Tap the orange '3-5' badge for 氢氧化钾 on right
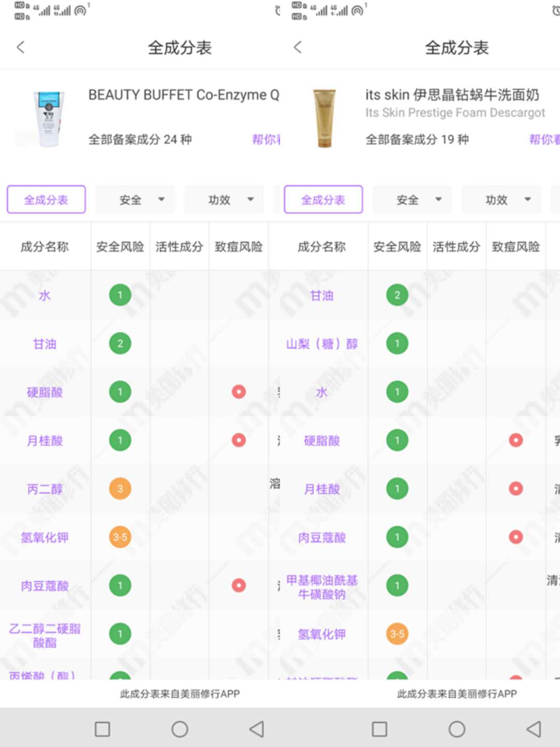Viewport: 560px width, 747px height. point(397,634)
